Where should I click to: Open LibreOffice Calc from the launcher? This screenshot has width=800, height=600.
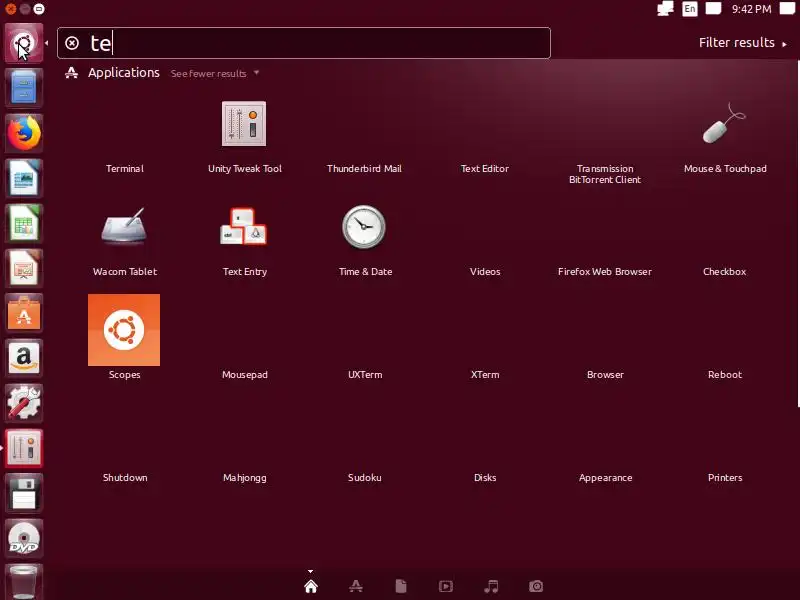point(24,222)
